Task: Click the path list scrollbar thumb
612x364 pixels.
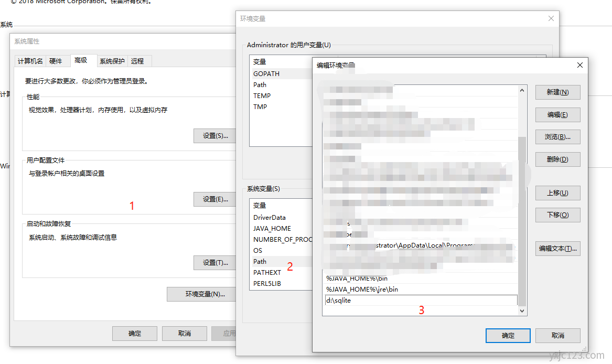Action: (x=522, y=221)
